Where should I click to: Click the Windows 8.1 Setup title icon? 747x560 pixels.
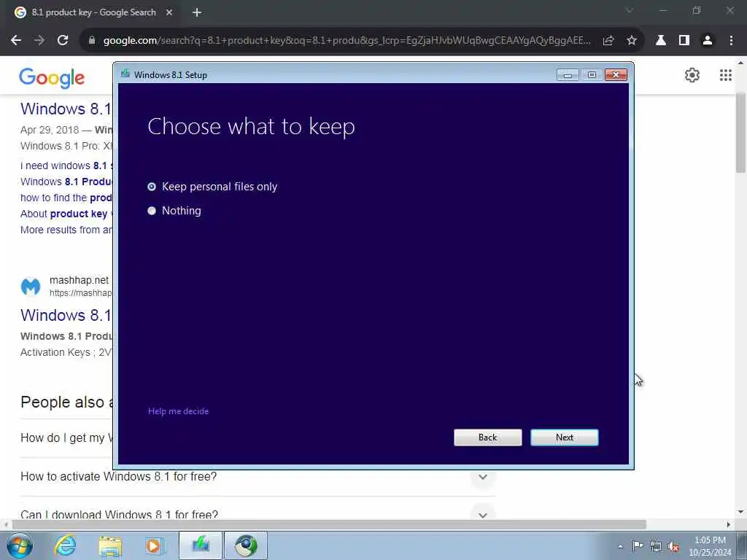click(x=125, y=74)
